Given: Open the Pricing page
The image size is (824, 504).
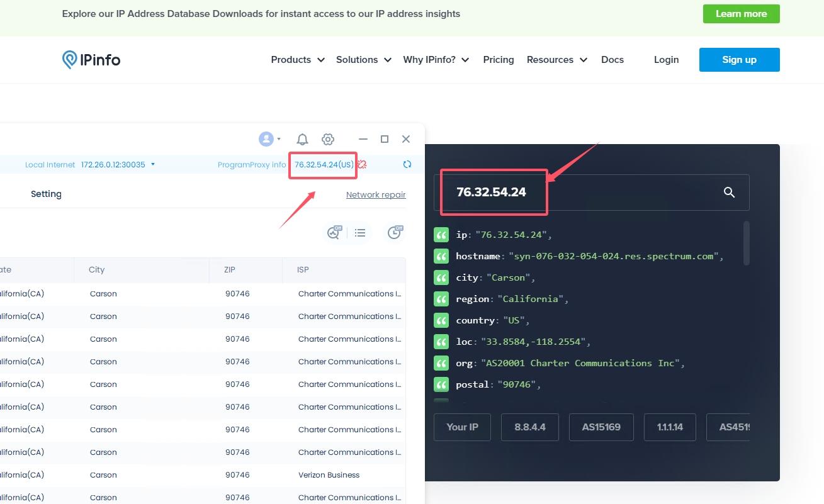Looking at the screenshot, I should tap(498, 60).
